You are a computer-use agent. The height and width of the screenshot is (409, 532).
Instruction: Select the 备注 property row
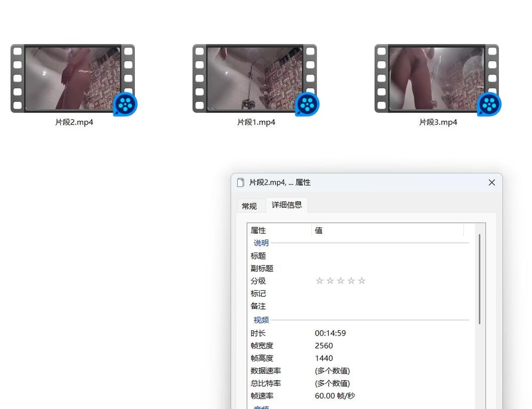(360, 306)
